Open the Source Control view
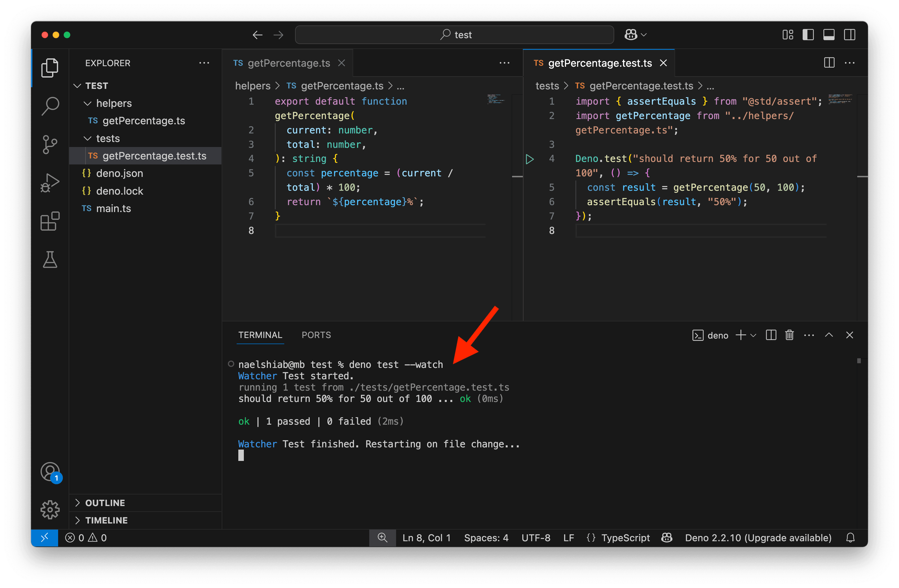This screenshot has width=899, height=588. pyautogui.click(x=50, y=144)
